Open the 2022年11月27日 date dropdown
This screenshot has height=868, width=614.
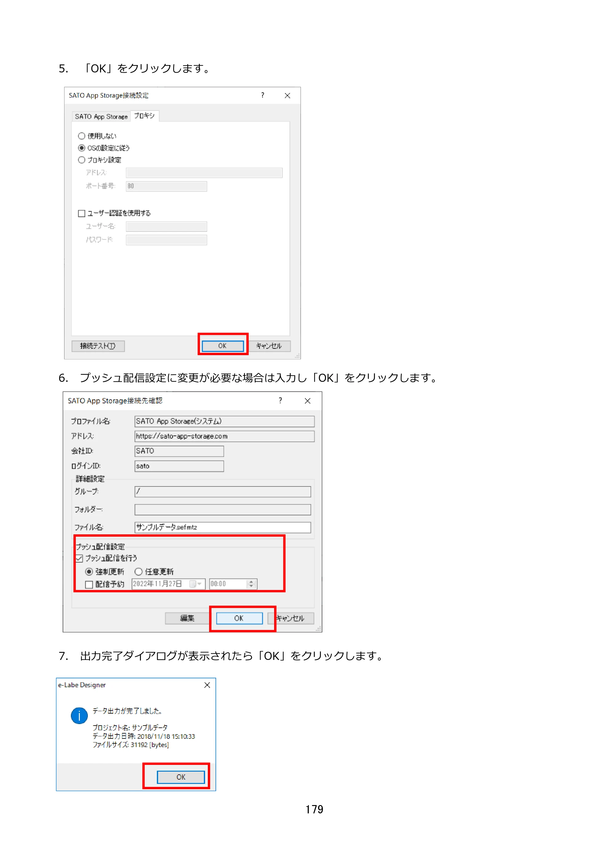[x=196, y=584]
